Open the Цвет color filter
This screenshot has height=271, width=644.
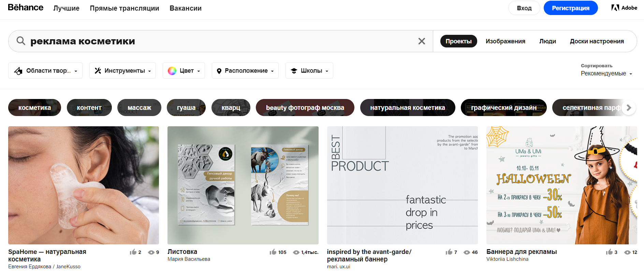(x=184, y=71)
